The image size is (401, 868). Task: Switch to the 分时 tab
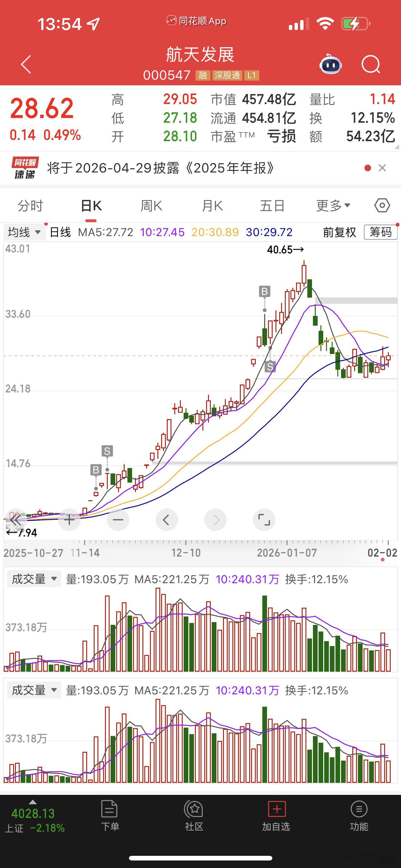tap(30, 206)
